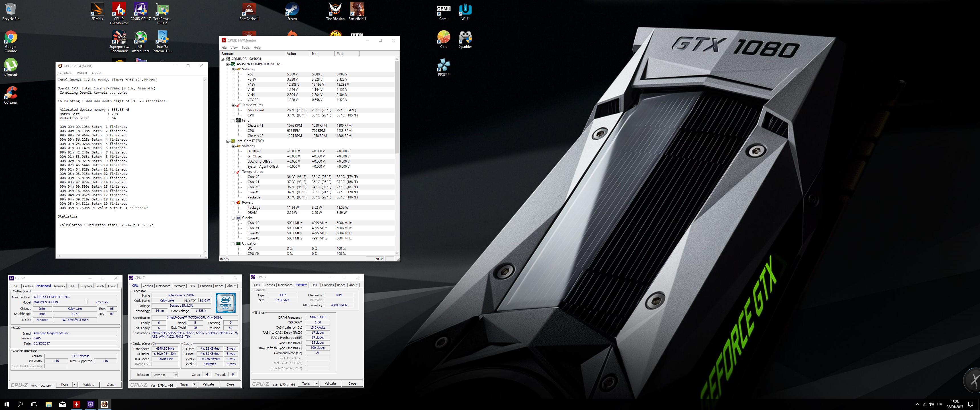Launch µTorrent from the desktop
Image resolution: width=980 pixels, height=410 pixels.
coord(11,67)
